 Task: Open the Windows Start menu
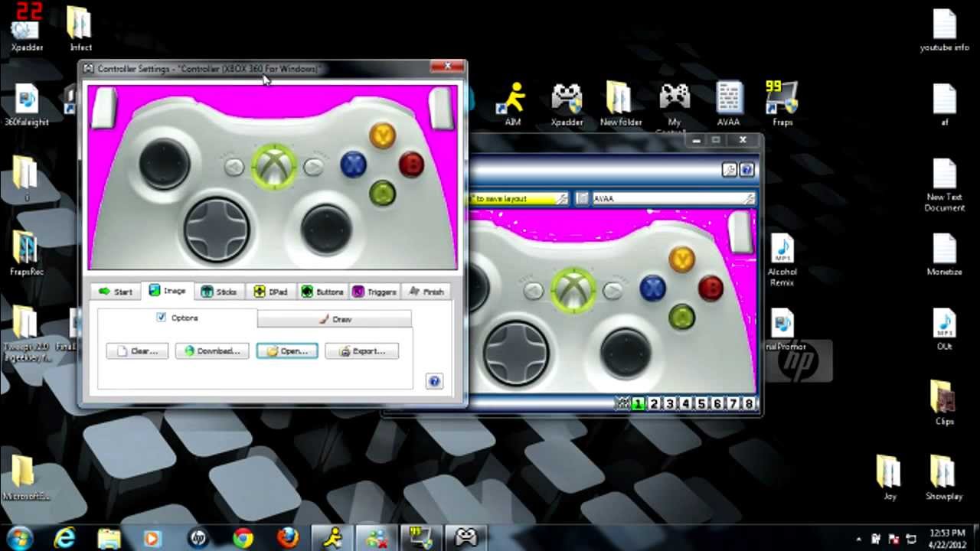tap(20, 538)
